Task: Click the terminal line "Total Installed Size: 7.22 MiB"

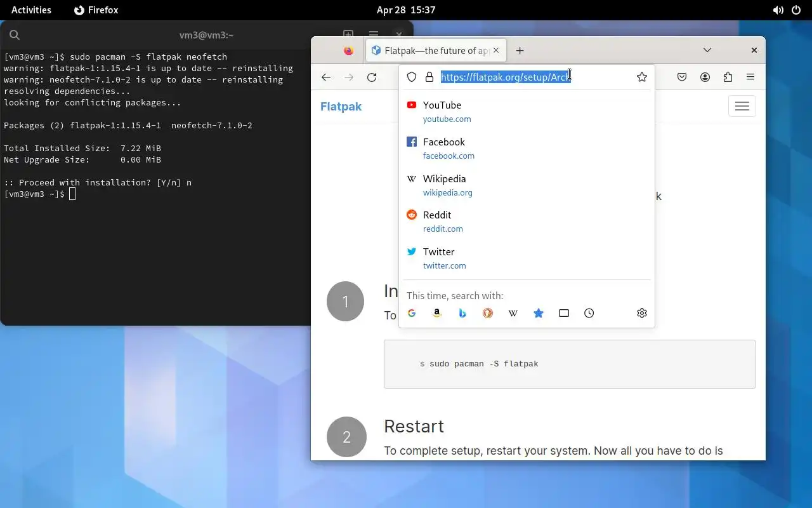Action: pos(82,148)
